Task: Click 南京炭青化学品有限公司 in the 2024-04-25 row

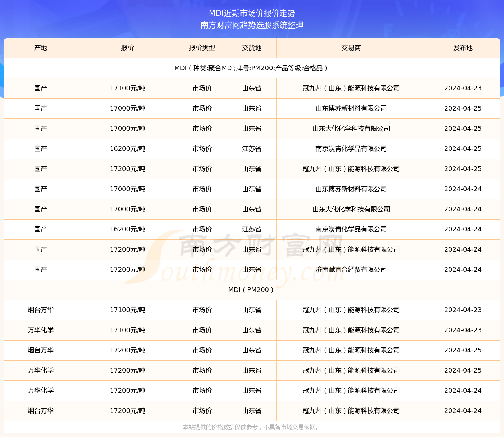Action: coord(351,149)
